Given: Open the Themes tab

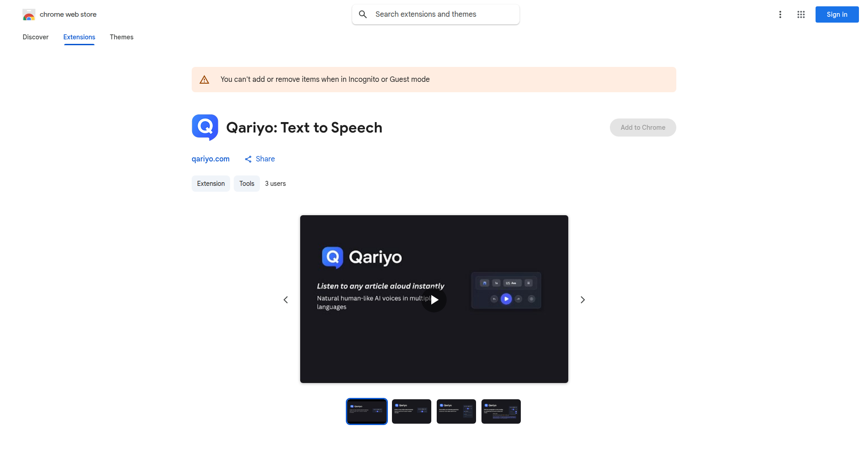Looking at the screenshot, I should point(122,37).
